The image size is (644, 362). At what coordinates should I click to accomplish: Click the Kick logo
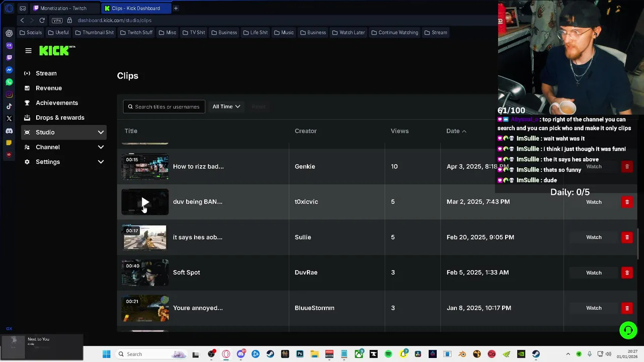pos(57,50)
